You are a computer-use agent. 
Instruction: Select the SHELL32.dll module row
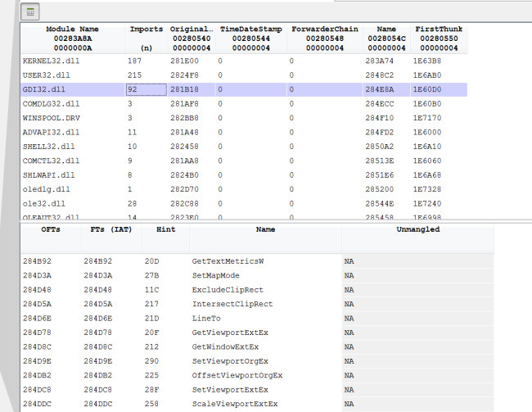pyautogui.click(x=244, y=147)
